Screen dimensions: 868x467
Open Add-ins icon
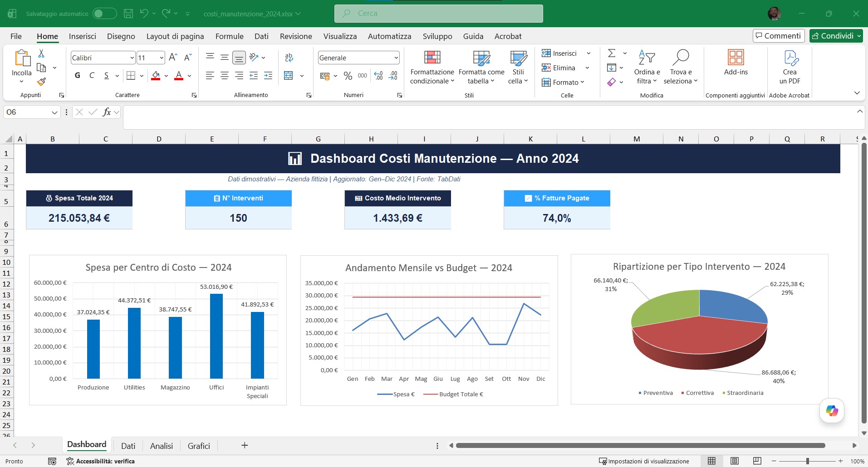point(736,58)
